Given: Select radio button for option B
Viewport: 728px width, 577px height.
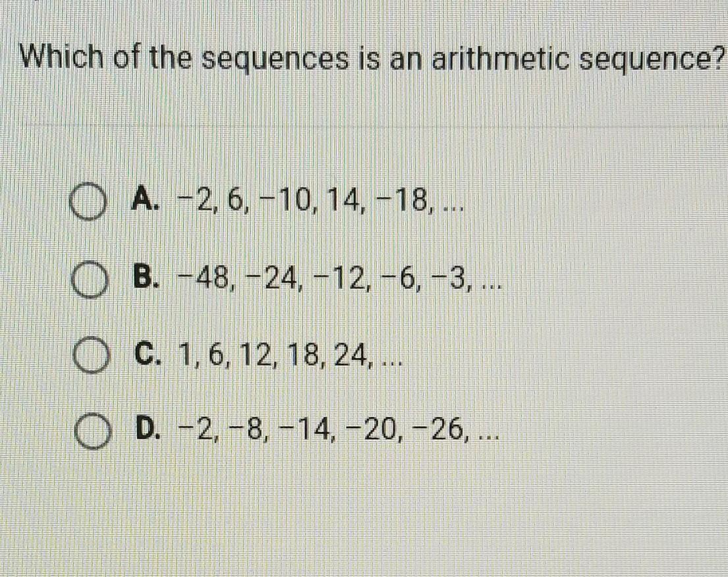Looking at the screenshot, I should pos(89,279).
